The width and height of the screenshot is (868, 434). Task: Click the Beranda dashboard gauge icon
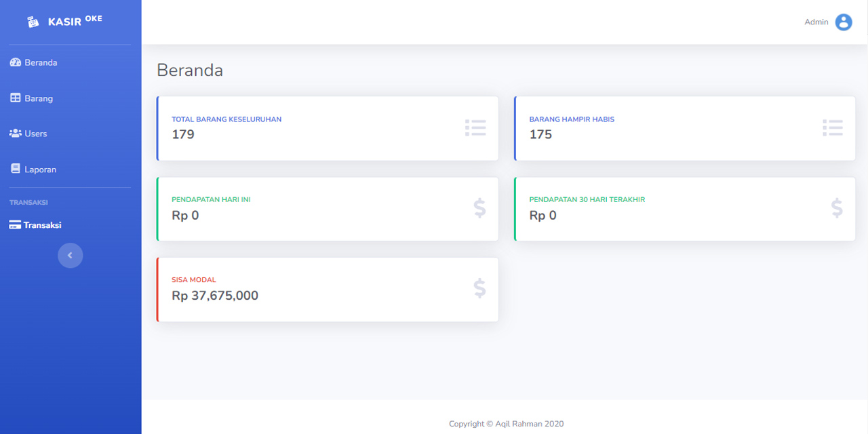(16, 62)
